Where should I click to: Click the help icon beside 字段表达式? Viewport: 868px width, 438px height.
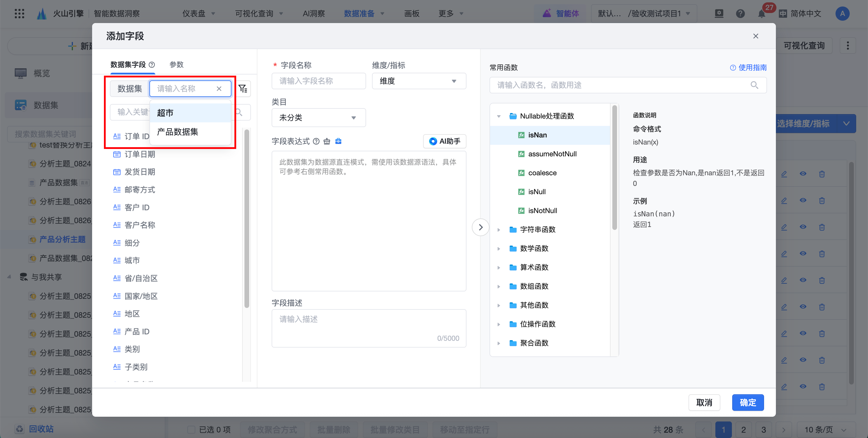(316, 141)
